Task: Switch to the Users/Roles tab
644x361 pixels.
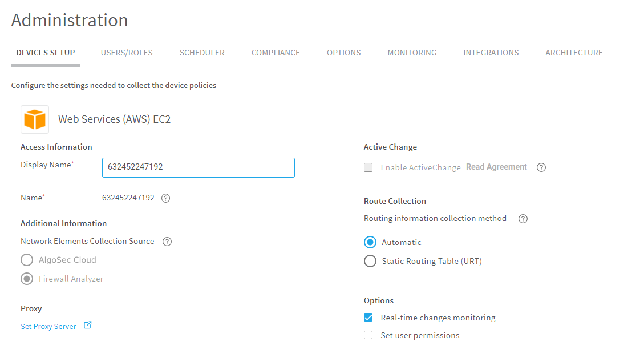Action: (127, 53)
